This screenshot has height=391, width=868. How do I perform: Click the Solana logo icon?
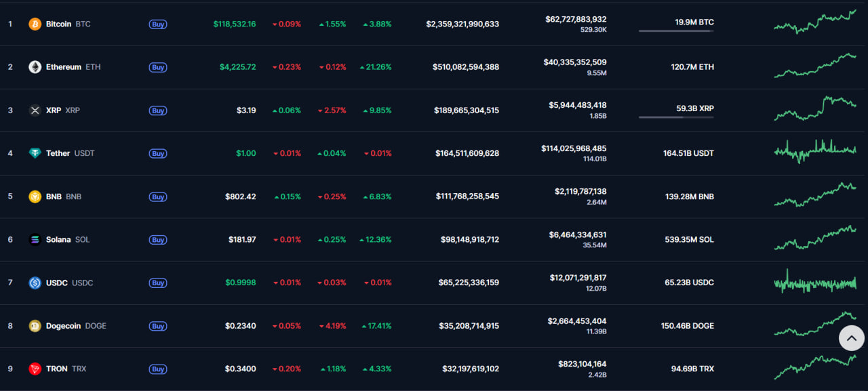35,240
